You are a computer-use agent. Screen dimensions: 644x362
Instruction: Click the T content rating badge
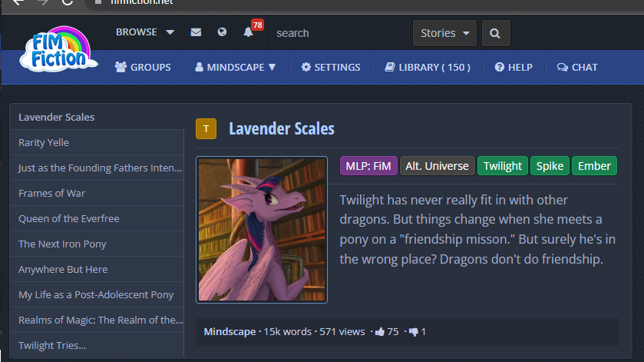pyautogui.click(x=206, y=129)
